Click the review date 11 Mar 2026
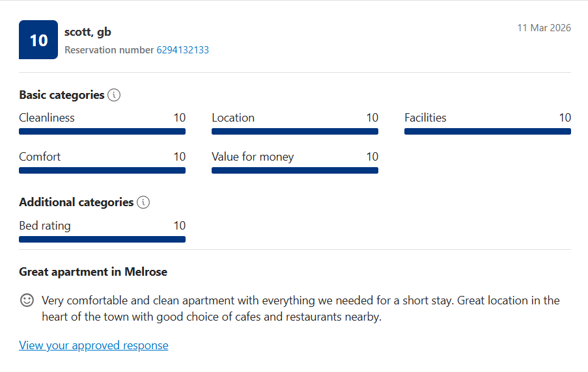The height and width of the screenshot is (372, 588). [544, 28]
